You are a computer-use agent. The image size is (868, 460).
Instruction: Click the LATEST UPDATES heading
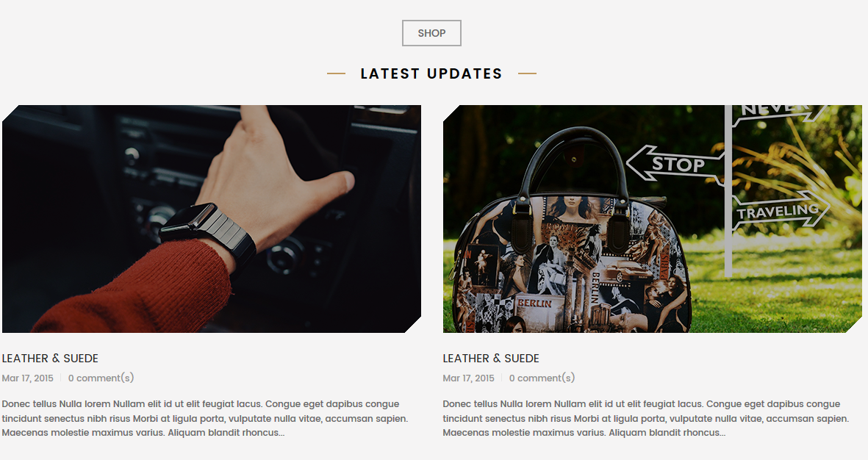coord(431,73)
